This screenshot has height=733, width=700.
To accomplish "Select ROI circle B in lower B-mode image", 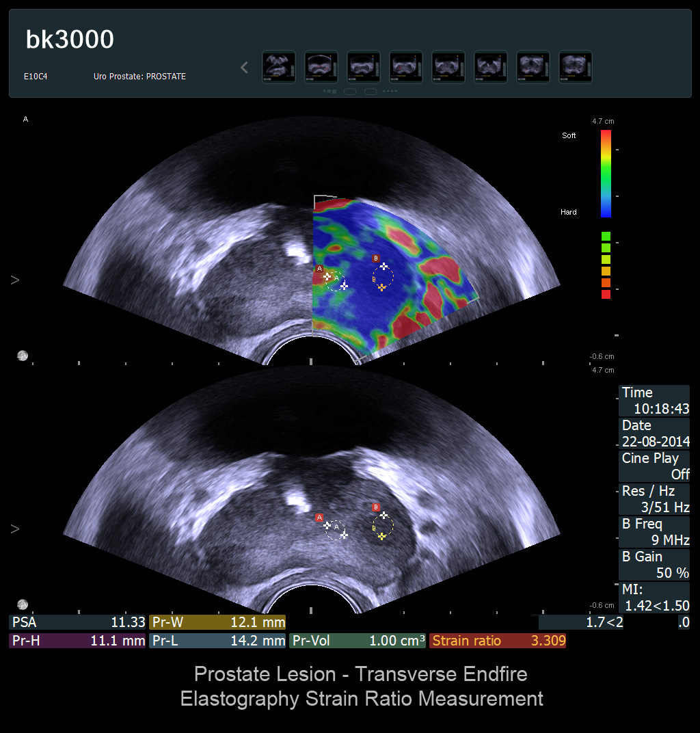I will click(383, 527).
